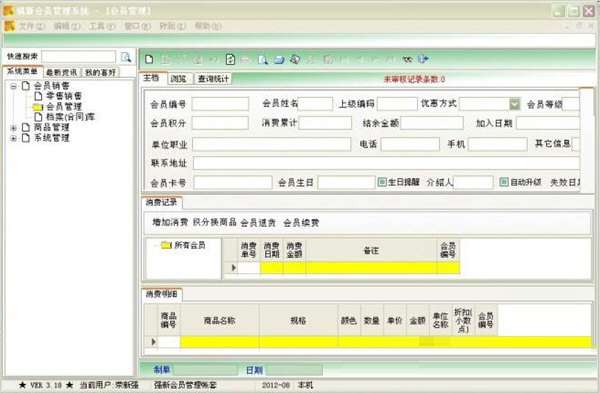
Task: Select 零售销售 in the tree
Action: point(64,96)
